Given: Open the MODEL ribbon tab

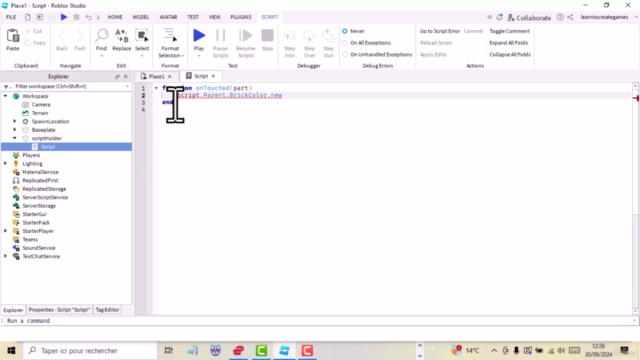Looking at the screenshot, I should (x=141, y=17).
